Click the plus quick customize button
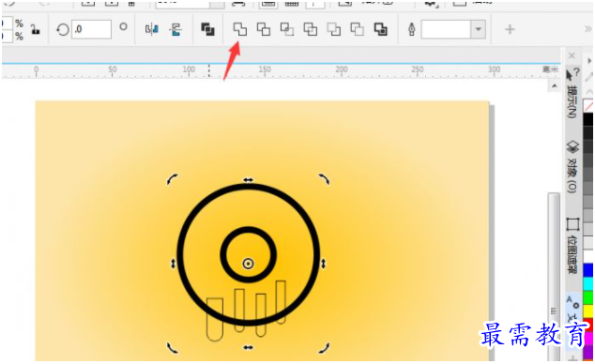595x364 pixels. (x=510, y=29)
